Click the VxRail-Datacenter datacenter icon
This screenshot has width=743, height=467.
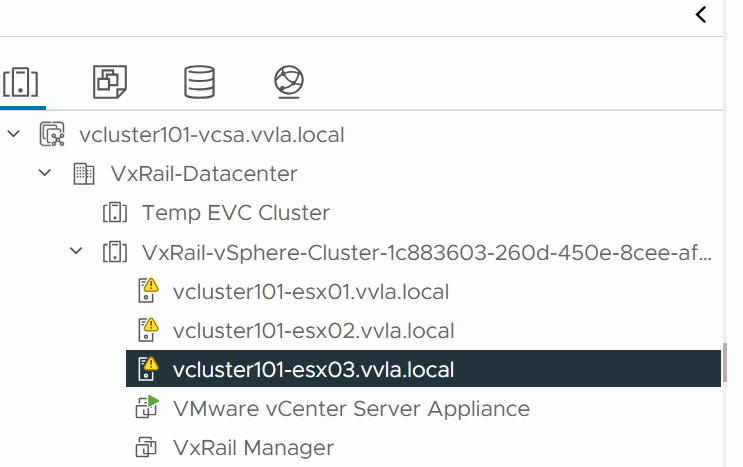(83, 173)
